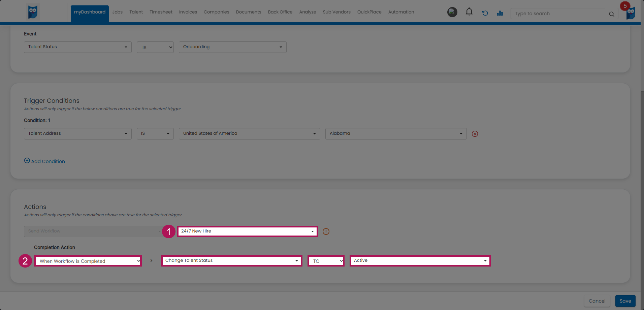The image size is (644, 310).
Task: Expand the United States of America dropdown
Action: [x=250, y=134]
